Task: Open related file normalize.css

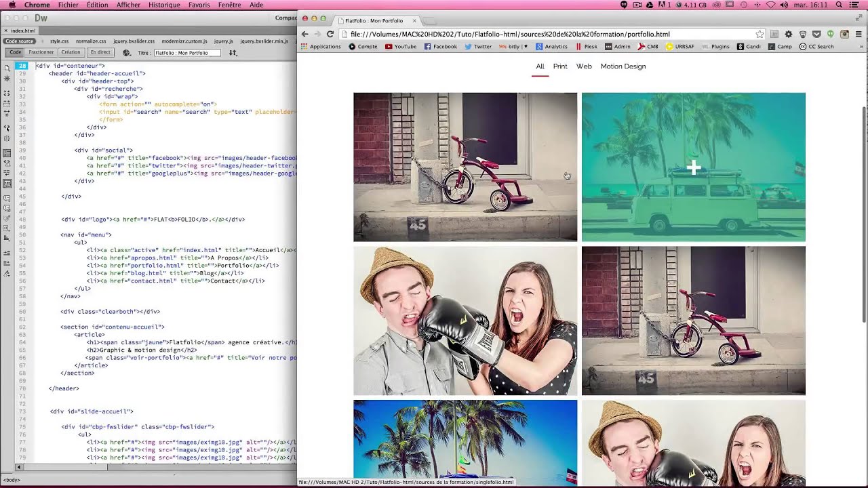Action: pyautogui.click(x=90, y=41)
